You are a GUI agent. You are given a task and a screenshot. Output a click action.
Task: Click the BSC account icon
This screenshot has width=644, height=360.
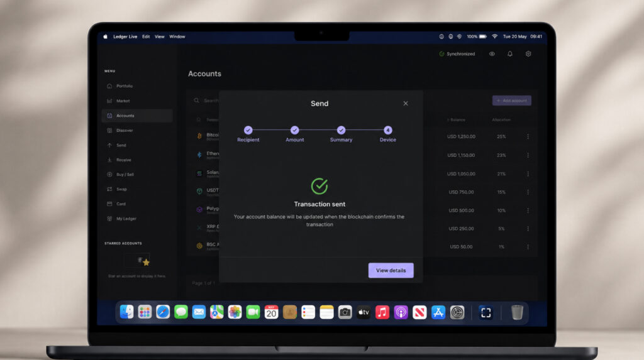199,246
